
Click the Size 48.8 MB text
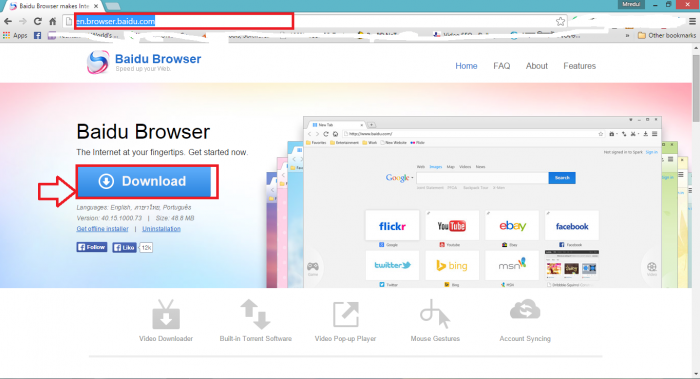[x=175, y=218]
